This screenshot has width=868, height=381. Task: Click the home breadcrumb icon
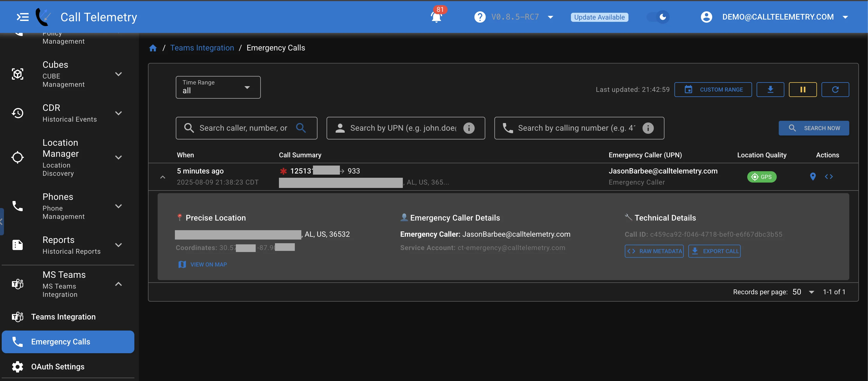coord(153,48)
